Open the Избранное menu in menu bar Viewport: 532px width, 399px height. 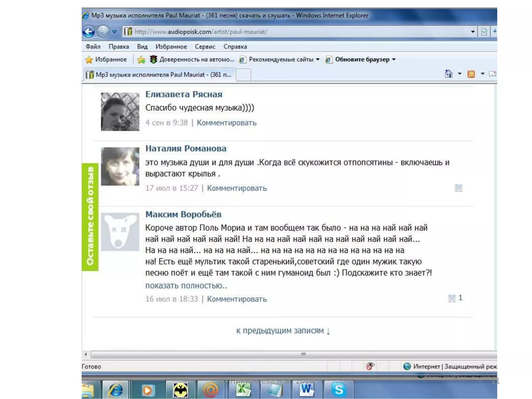click(171, 46)
